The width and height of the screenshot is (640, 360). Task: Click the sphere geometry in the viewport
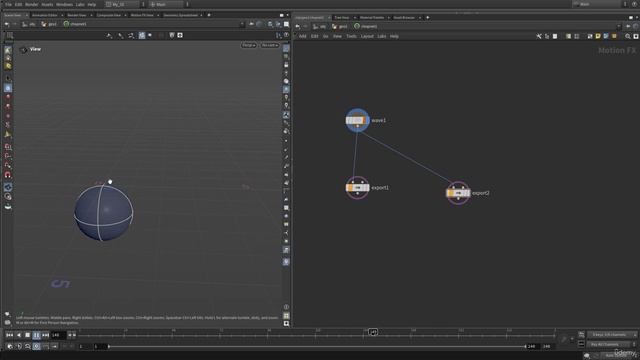pyautogui.click(x=104, y=213)
